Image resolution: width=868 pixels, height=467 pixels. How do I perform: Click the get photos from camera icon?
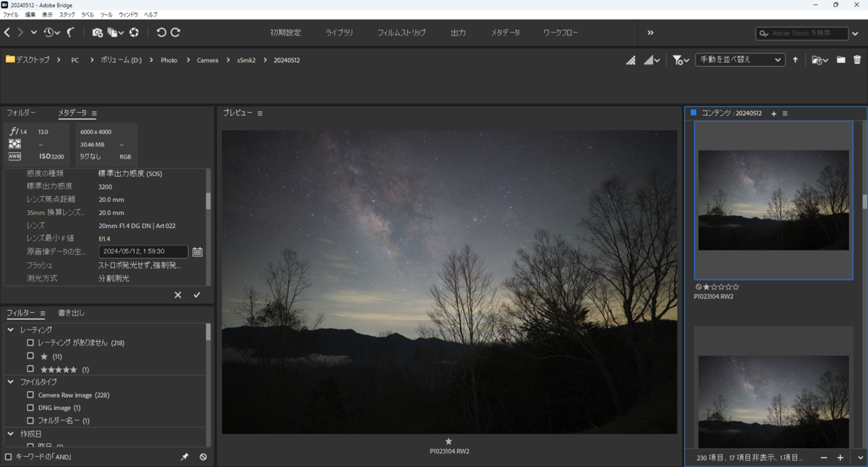[98, 33]
